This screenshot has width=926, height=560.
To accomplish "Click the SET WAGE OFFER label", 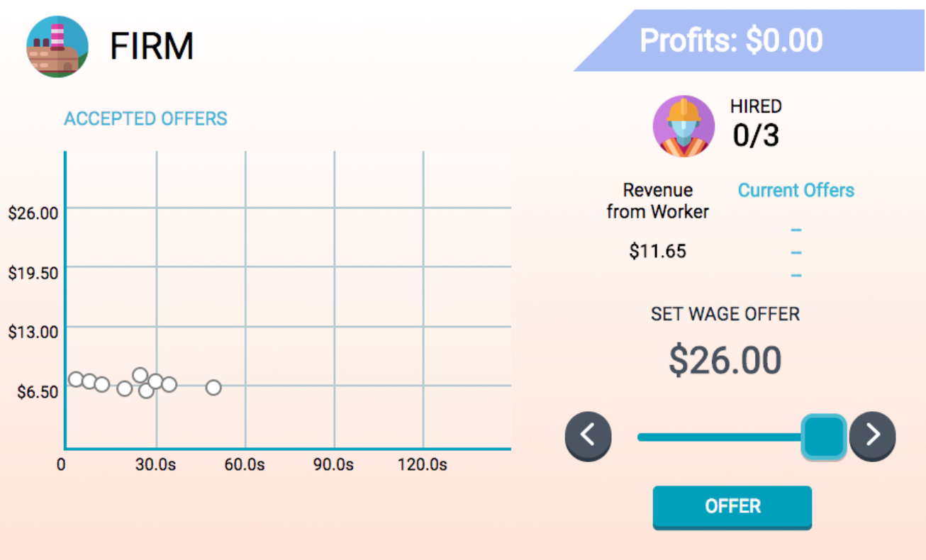I will point(725,314).
